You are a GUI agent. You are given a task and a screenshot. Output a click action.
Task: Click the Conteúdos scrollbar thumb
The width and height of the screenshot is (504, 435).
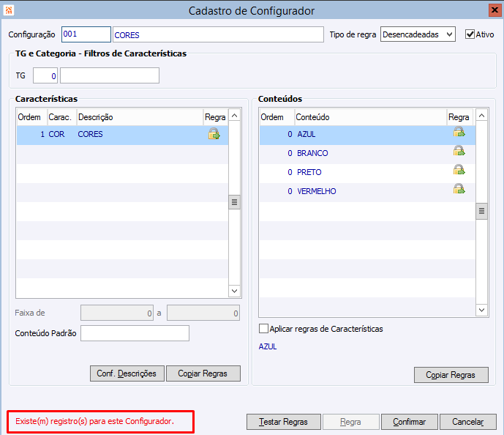tap(481, 211)
